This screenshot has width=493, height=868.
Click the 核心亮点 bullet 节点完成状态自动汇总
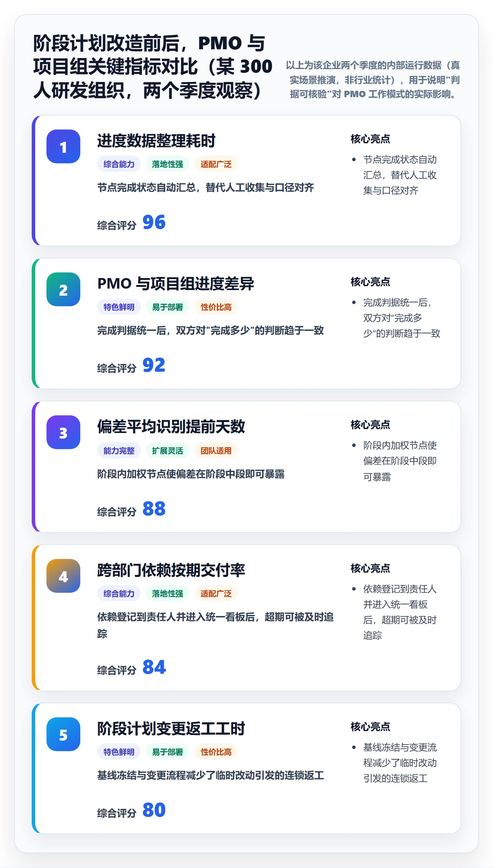coord(400,175)
